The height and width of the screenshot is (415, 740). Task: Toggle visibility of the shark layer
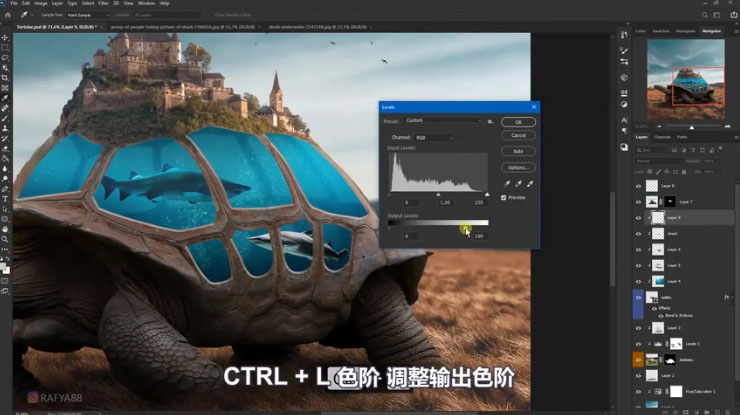[639, 234]
